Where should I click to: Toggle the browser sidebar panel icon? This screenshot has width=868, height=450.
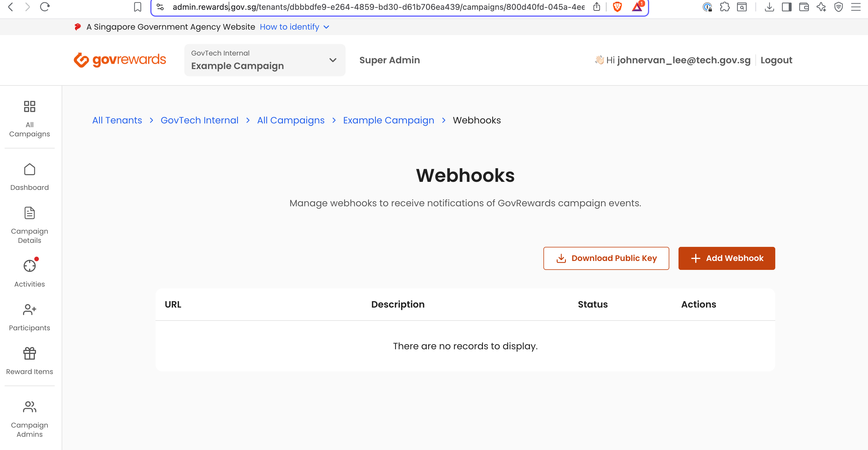pos(786,7)
